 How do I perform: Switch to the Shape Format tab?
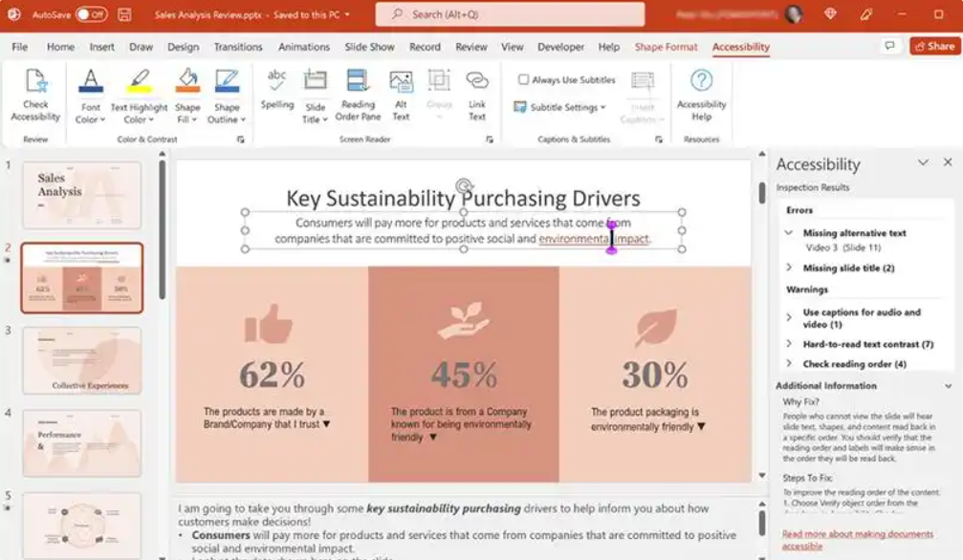666,47
